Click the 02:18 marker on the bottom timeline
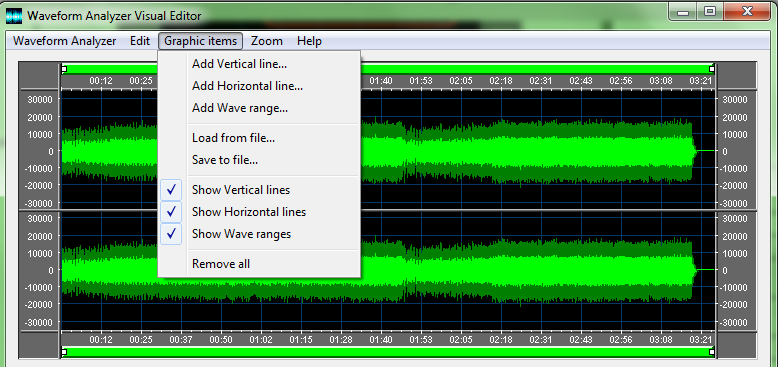778x368 pixels. click(501, 340)
